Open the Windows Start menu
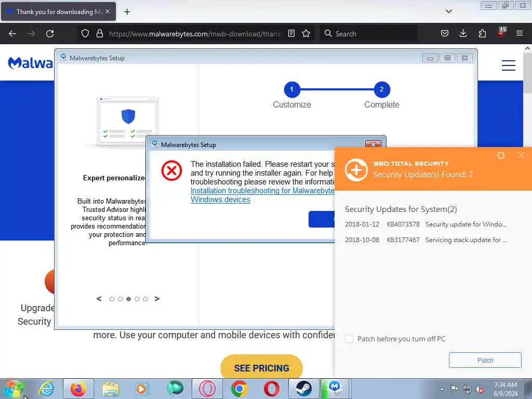 [14, 389]
